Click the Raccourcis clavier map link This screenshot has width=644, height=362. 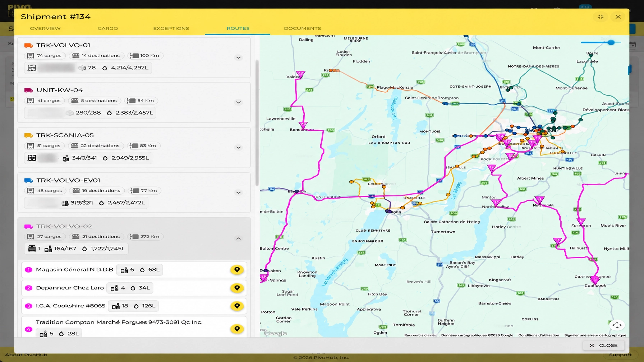(x=420, y=335)
